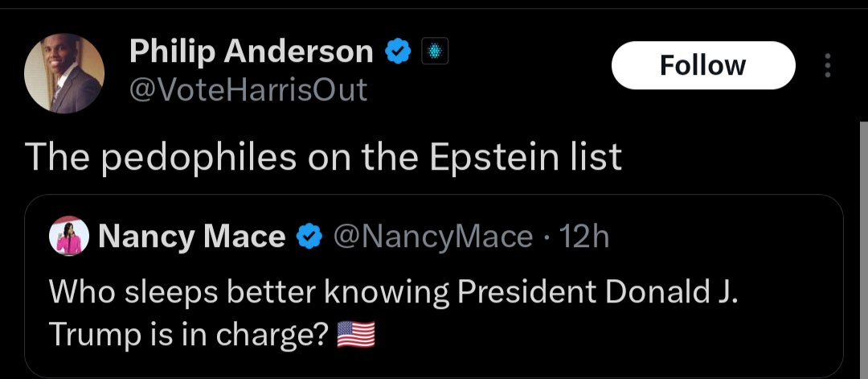Viewport: 868px width, 379px height.
Task: Open the @VoteHarrisOut handle link
Action: [x=248, y=89]
